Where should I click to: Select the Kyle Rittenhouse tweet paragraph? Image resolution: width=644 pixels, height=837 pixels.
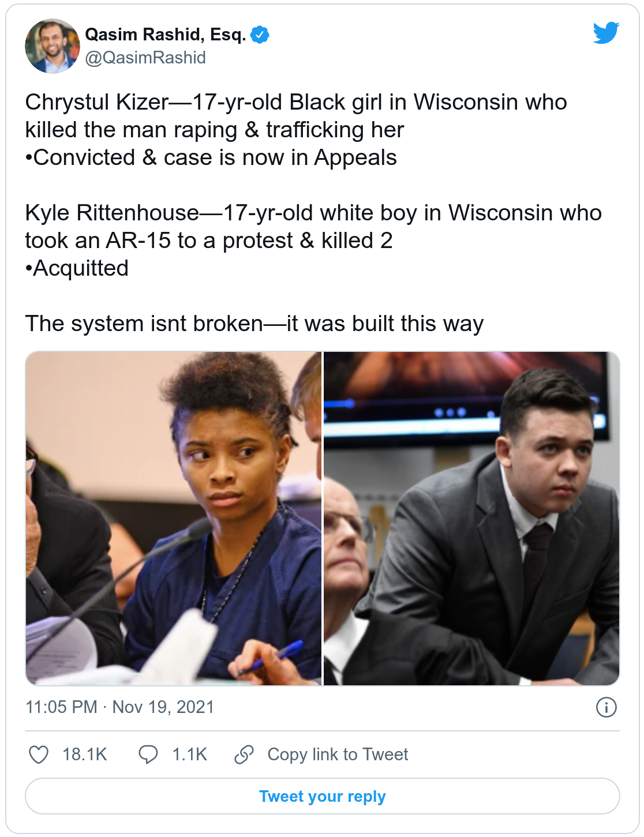pos(313,241)
